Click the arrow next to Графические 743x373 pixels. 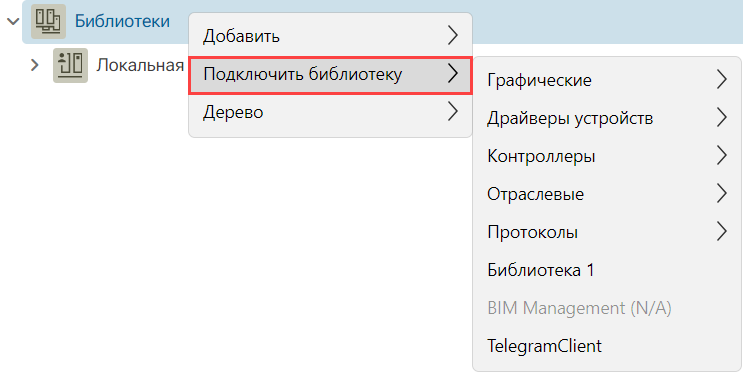pyautogui.click(x=722, y=80)
